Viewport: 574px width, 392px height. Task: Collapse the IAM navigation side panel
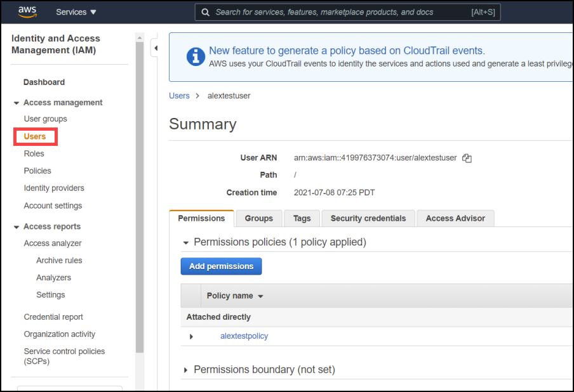coord(155,48)
